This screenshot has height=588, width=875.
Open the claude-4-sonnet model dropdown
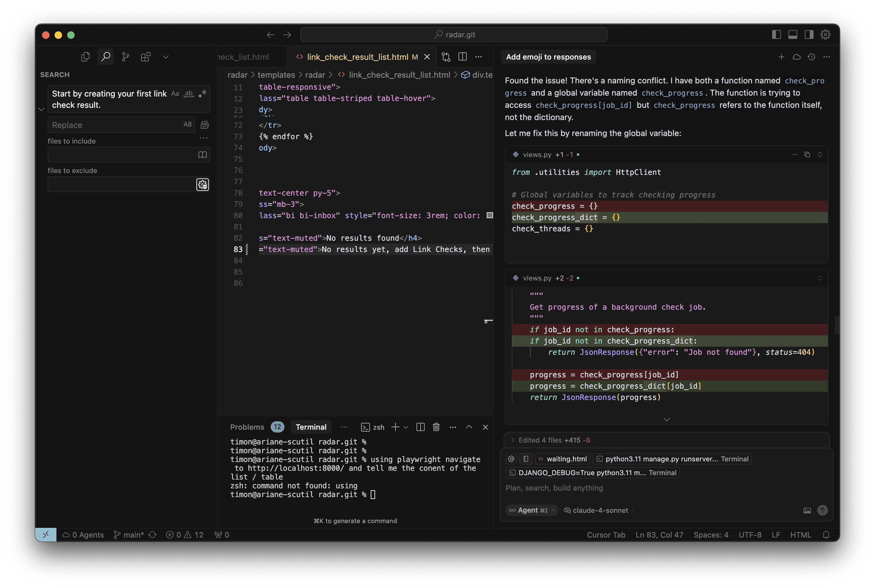click(x=600, y=510)
